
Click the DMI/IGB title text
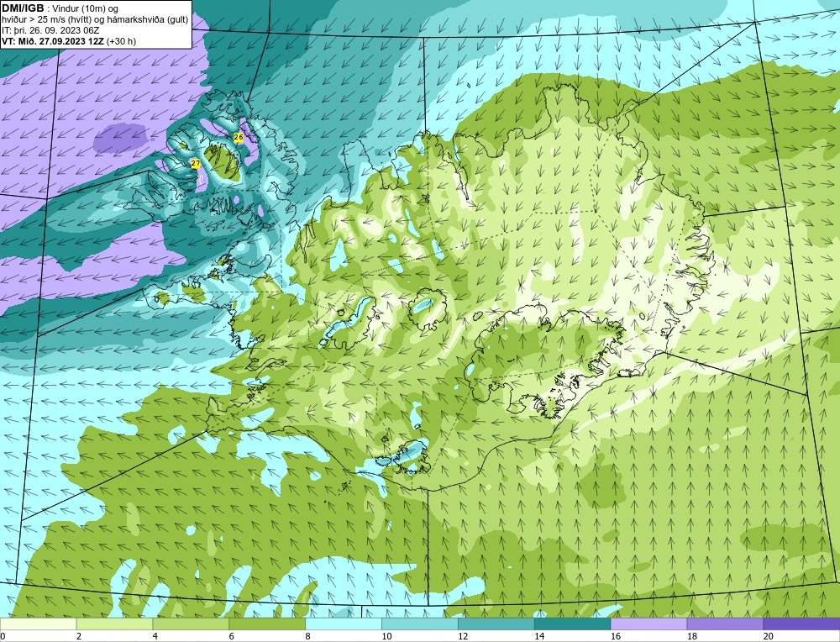23,8
